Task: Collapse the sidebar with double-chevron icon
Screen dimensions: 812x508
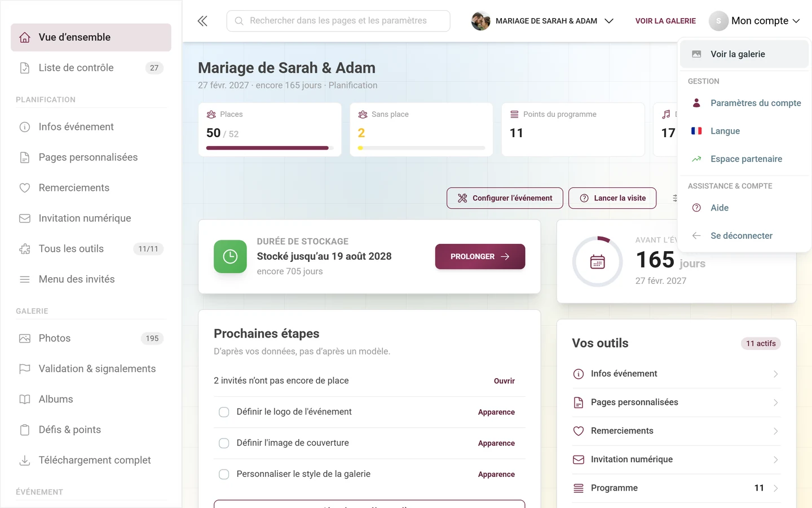Action: click(x=202, y=21)
